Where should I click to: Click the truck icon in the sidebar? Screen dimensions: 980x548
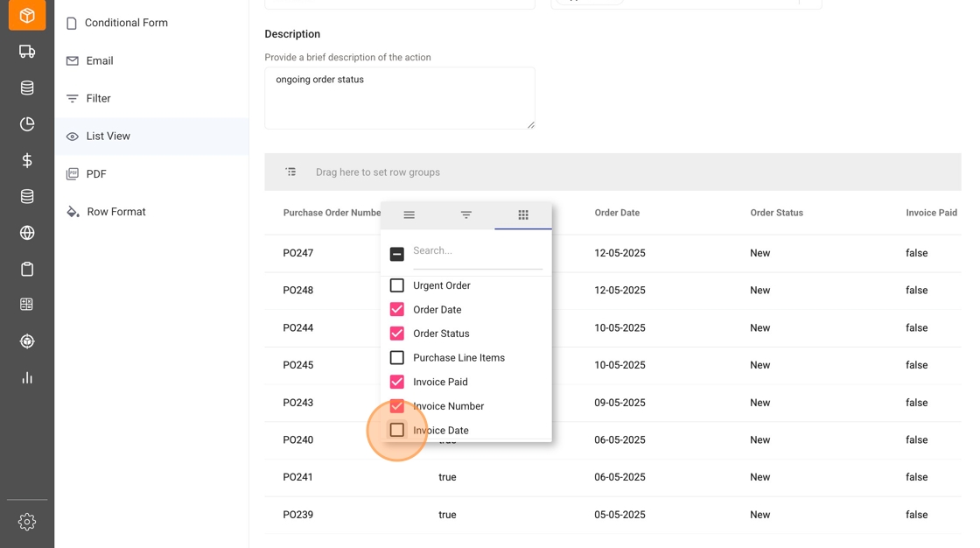pos(27,52)
